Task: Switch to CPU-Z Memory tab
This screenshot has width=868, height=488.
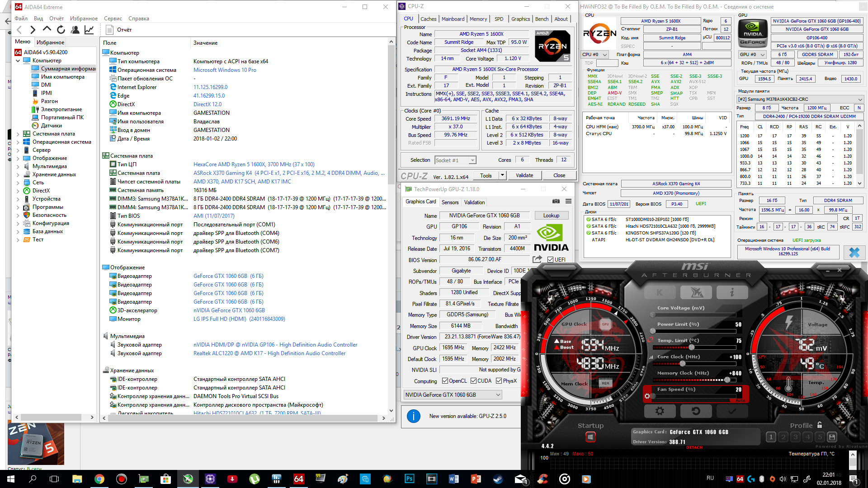Action: [x=478, y=19]
